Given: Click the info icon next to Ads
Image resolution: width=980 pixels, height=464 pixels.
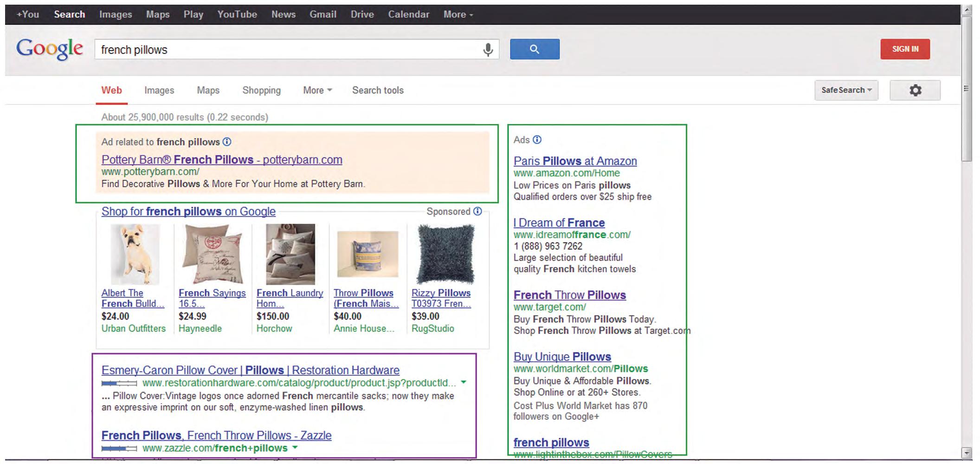Looking at the screenshot, I should (x=537, y=139).
